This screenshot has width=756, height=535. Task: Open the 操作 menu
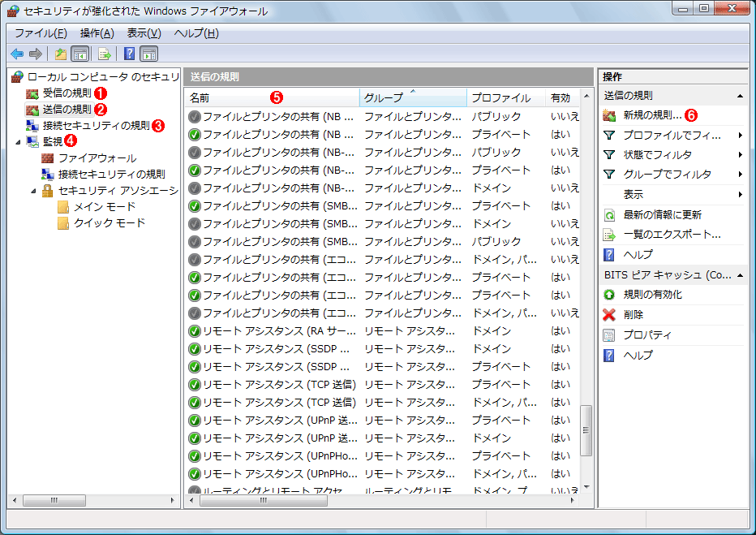(97, 33)
